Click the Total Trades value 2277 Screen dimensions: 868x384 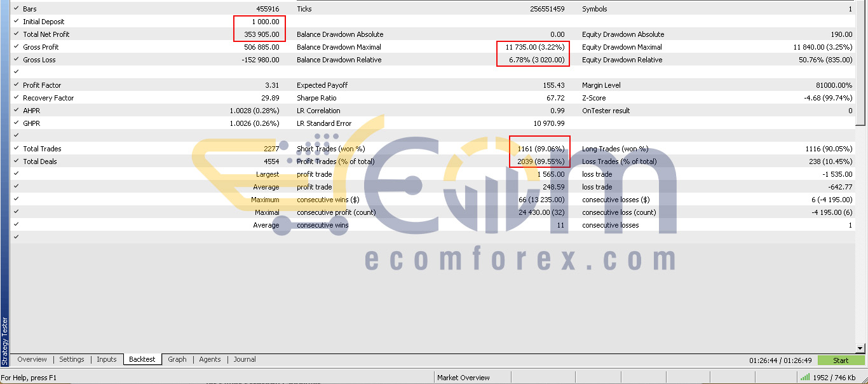271,149
